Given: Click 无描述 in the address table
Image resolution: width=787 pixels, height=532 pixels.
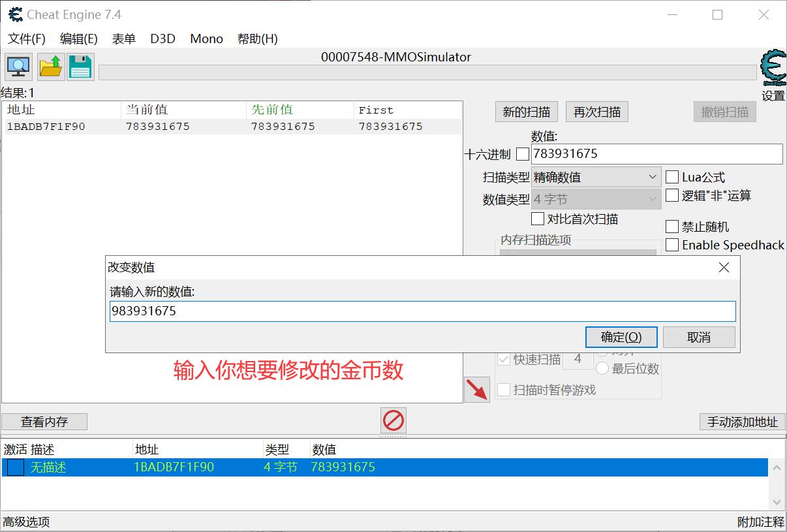Looking at the screenshot, I should pyautogui.click(x=48, y=467).
